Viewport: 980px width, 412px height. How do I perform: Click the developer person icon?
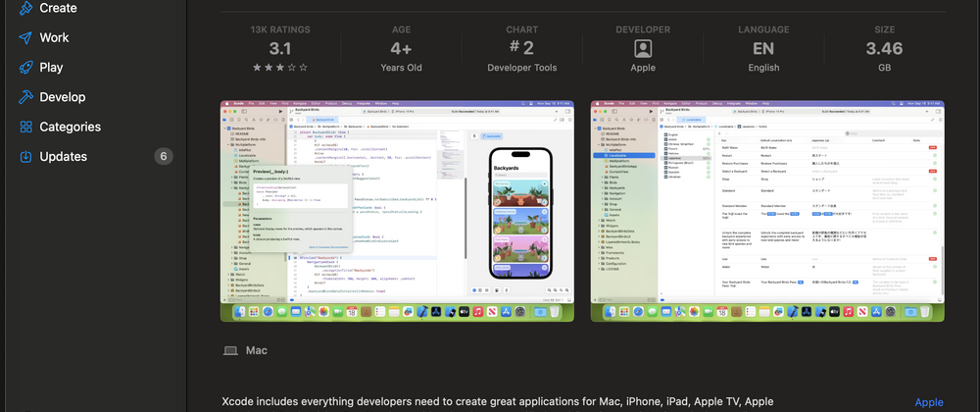(643, 49)
